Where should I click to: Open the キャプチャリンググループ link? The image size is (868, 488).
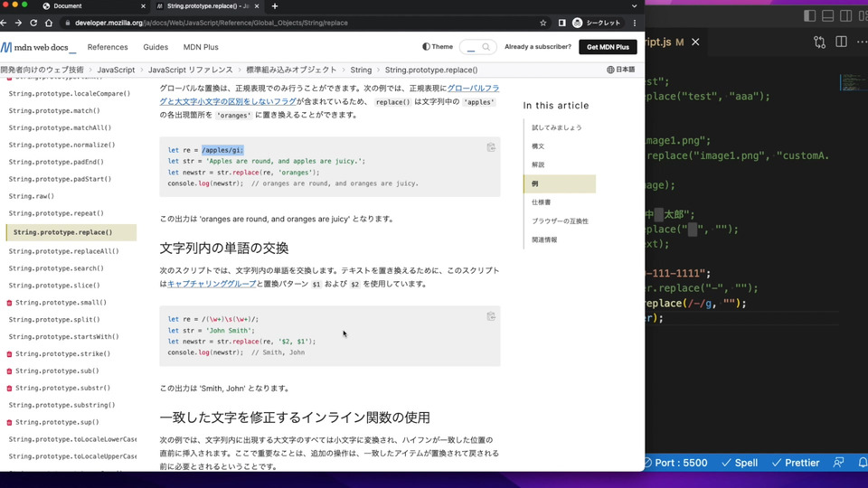pos(212,284)
